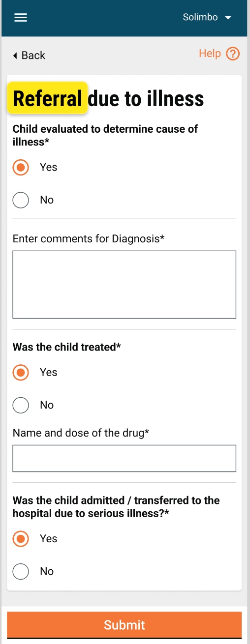
Task: Click the Diagnosis comments text area
Action: coord(124,285)
